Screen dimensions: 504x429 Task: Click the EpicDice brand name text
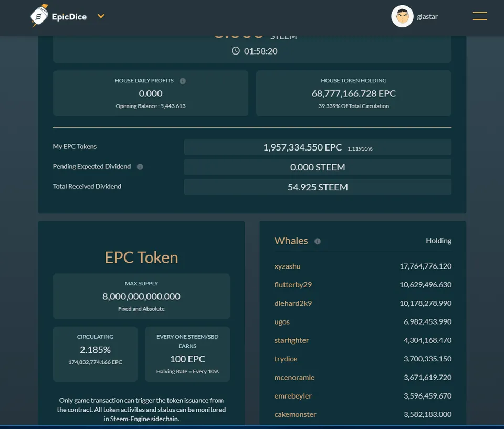[x=69, y=17]
